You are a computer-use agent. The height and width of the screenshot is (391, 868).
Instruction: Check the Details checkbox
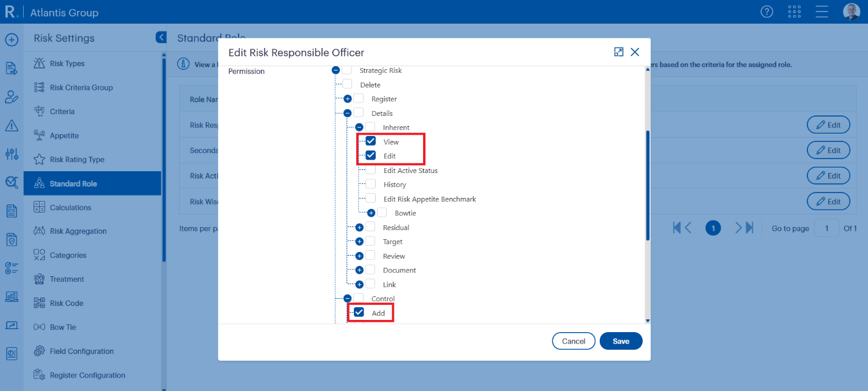[x=359, y=113]
